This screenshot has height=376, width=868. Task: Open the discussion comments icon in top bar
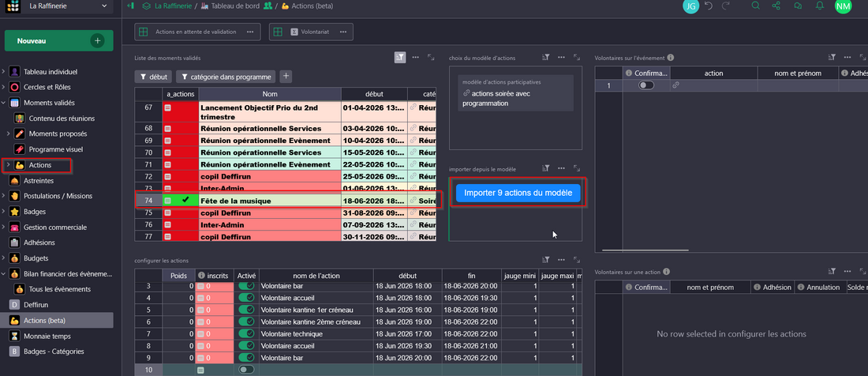(x=798, y=6)
